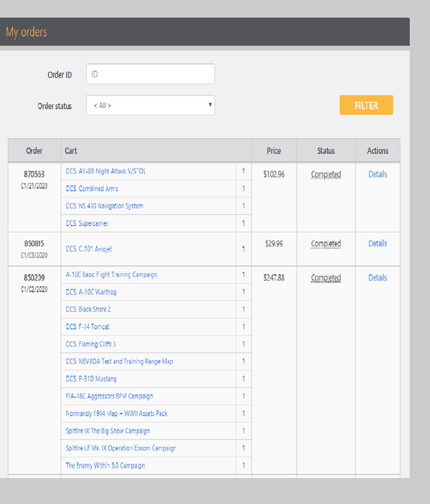
Task: Click order number 870563
Action: 34,174
